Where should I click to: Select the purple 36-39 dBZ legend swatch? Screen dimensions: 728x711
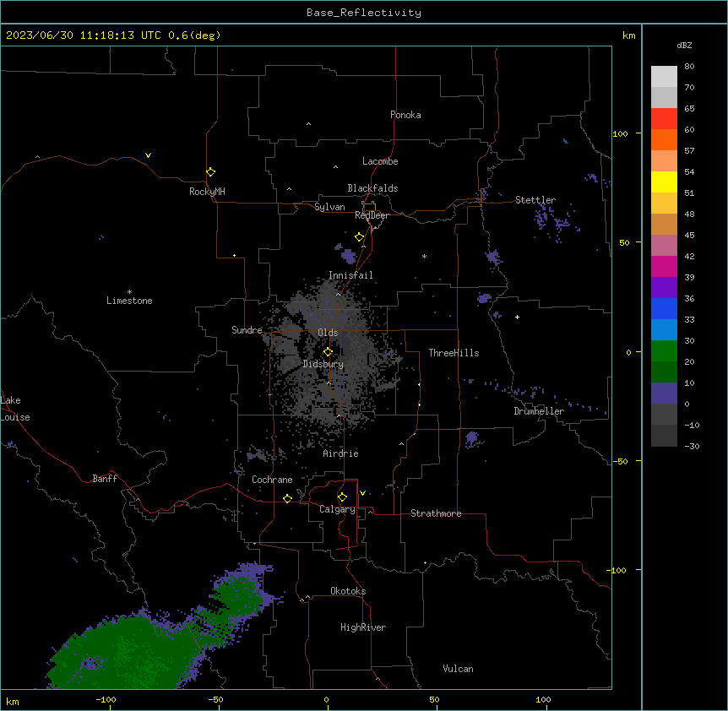[664, 288]
